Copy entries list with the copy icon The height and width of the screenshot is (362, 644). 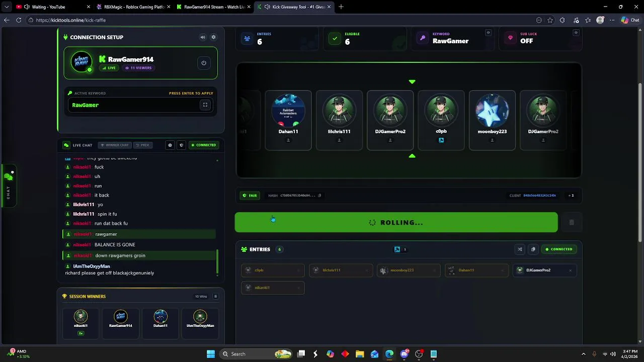click(533, 249)
